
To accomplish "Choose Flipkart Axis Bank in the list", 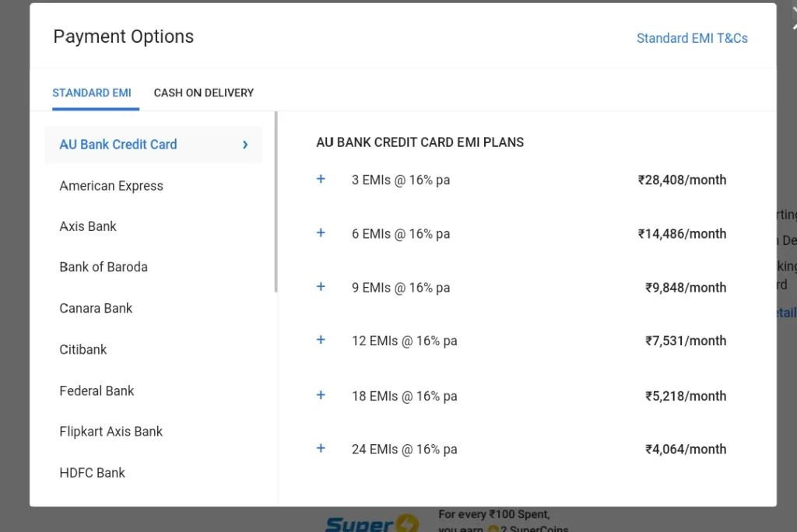I will click(111, 432).
